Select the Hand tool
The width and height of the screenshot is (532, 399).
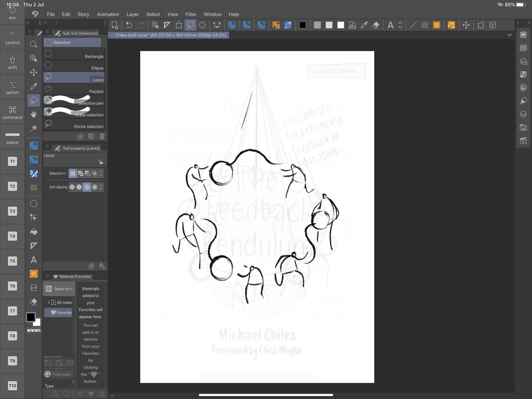34,114
